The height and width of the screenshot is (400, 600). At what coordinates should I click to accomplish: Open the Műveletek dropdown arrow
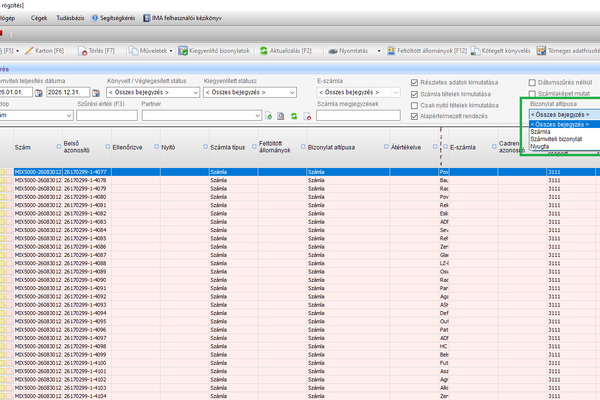point(171,51)
